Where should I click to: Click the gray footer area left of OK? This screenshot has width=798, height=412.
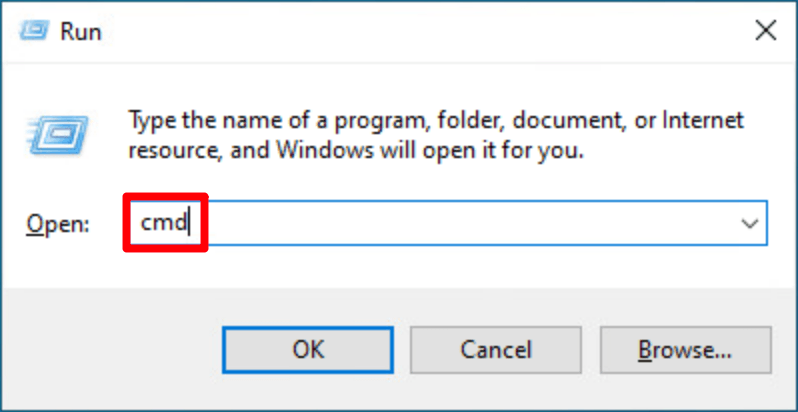112,350
